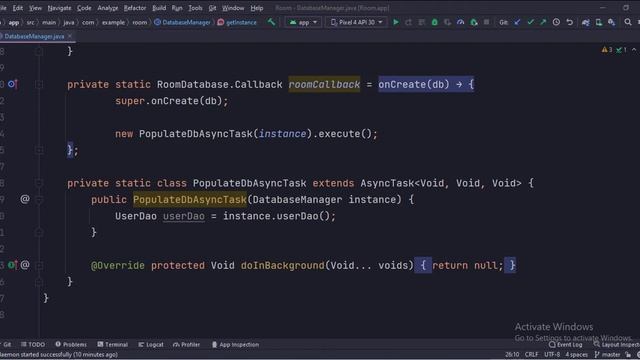Open AVD Manager device icon
The width and height of the screenshot is (640, 360).
click(599, 22)
